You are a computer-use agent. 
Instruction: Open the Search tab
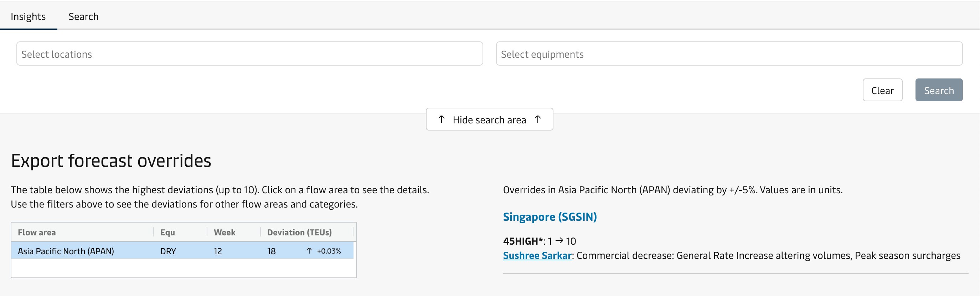pyautogui.click(x=83, y=16)
